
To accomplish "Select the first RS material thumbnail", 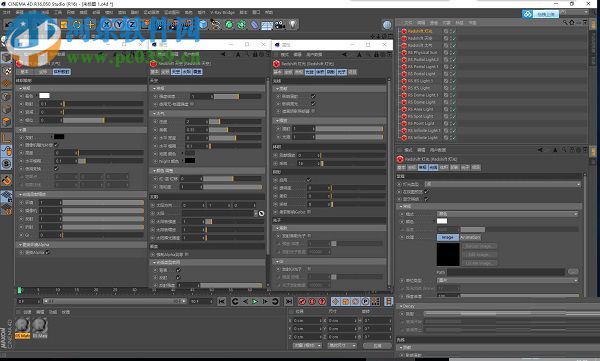I will (x=23, y=328).
